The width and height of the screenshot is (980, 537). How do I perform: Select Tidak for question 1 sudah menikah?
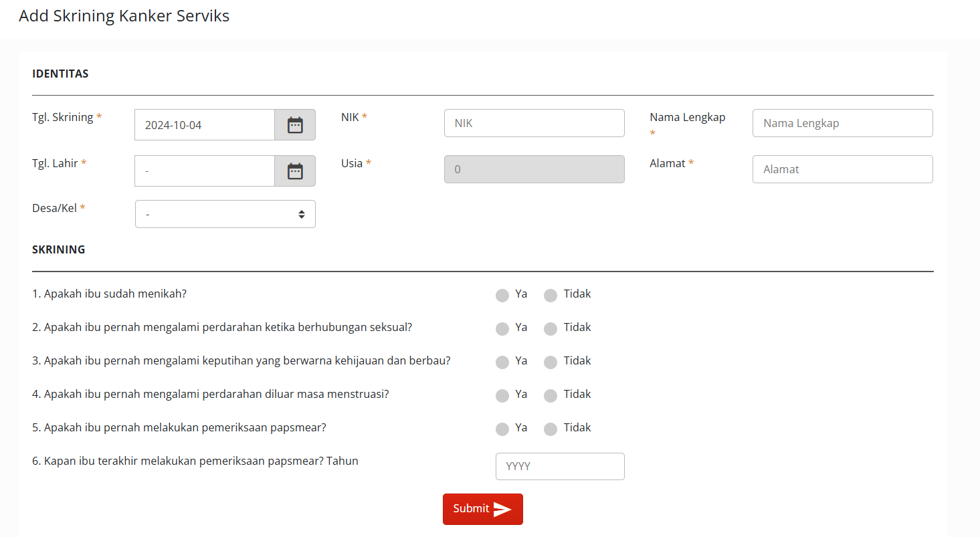pyautogui.click(x=551, y=296)
